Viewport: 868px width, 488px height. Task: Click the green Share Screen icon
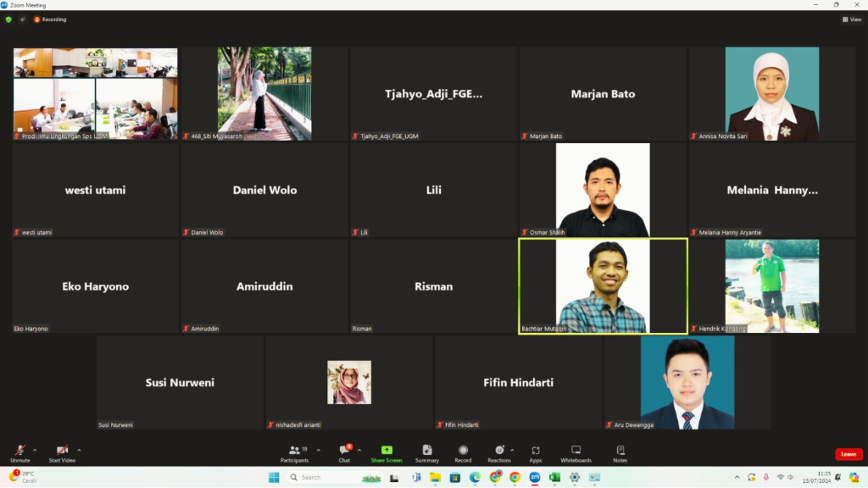click(x=387, y=451)
